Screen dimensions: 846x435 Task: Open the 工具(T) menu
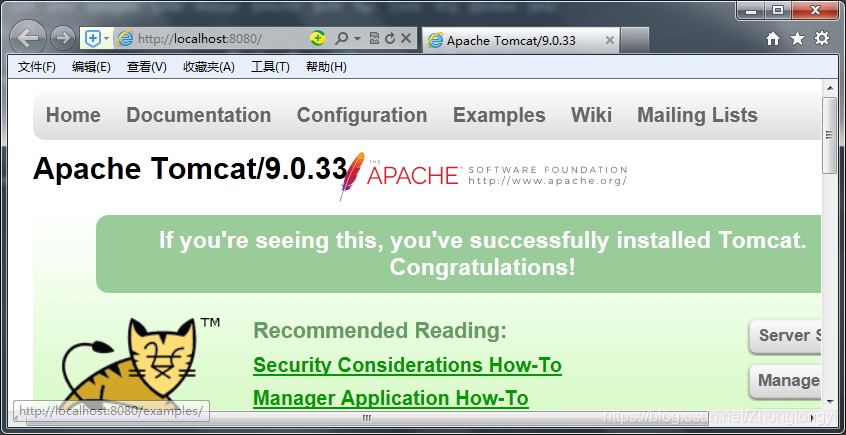click(270, 67)
